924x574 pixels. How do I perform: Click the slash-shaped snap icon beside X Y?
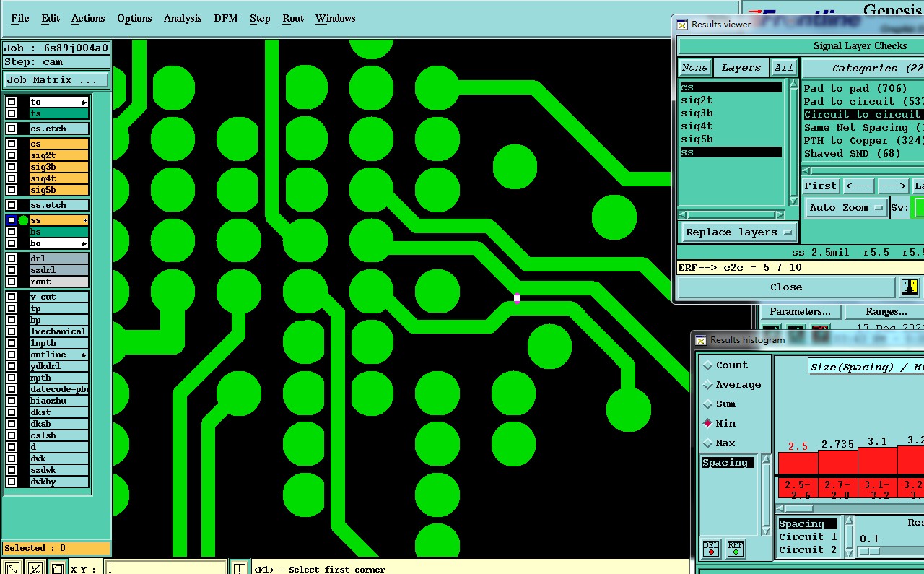tap(35, 568)
